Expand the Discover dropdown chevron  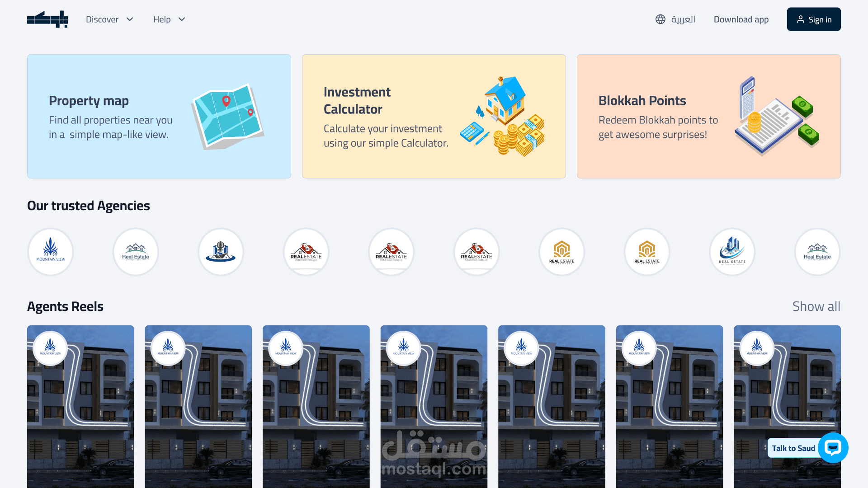coord(130,19)
